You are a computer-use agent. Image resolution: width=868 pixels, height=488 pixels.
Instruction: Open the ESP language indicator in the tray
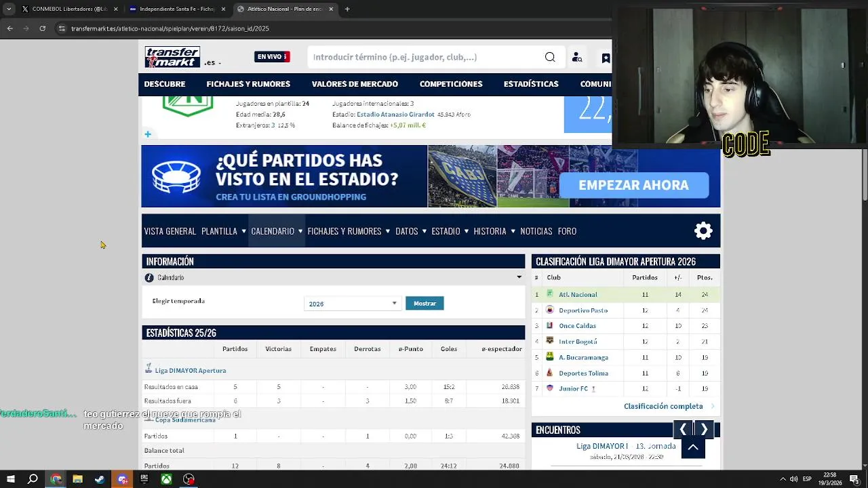[807, 479]
